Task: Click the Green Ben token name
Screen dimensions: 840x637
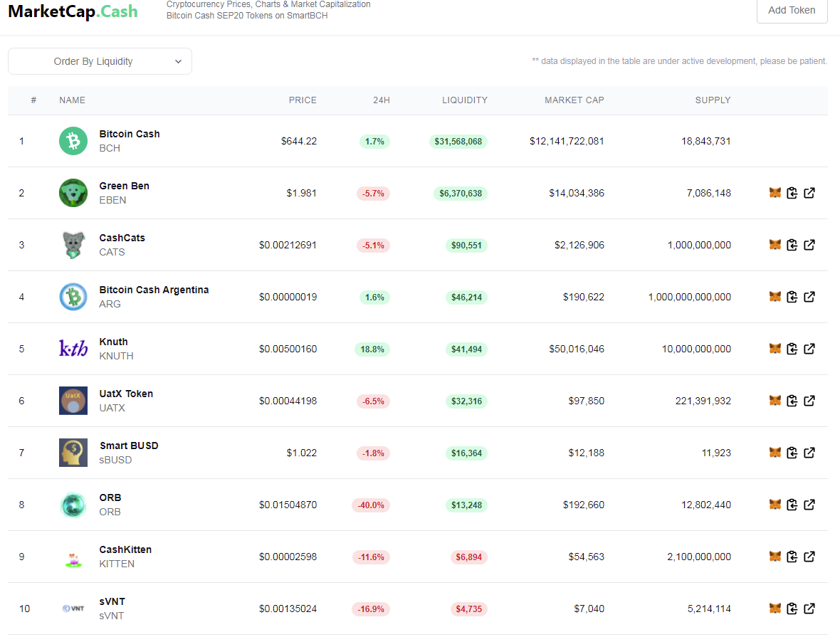Action: (x=125, y=186)
